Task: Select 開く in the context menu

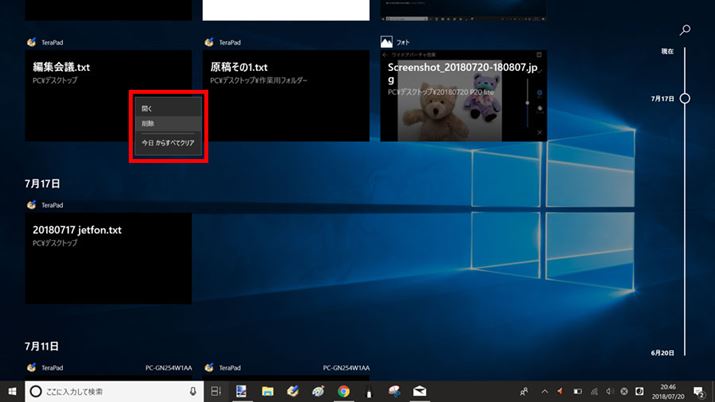Action: [x=148, y=107]
